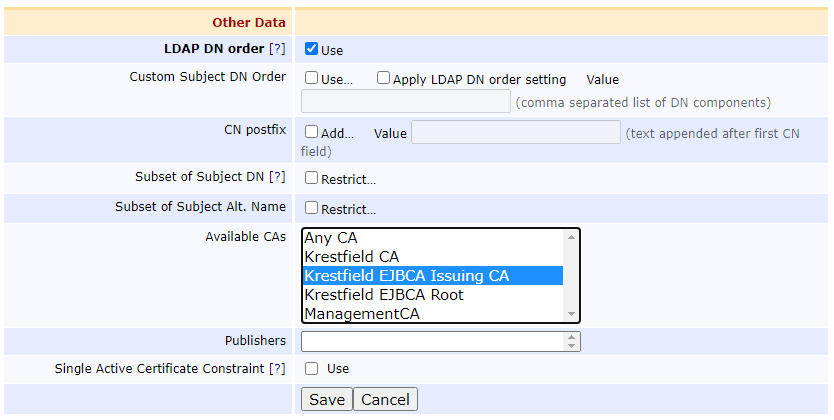The image size is (834, 420).
Task: Open Single Active Certificate Constraint help [?]
Action: point(277,368)
